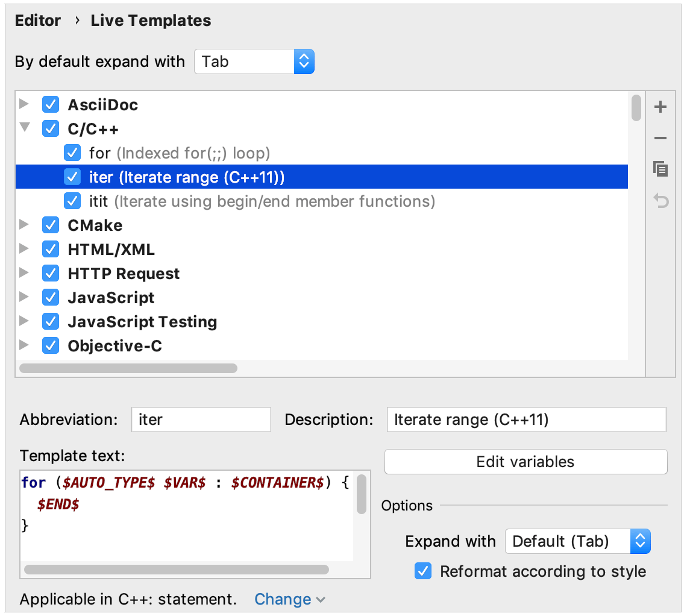This screenshot has width=687, height=616.
Task: Uncheck the itit template
Action: click(x=72, y=201)
